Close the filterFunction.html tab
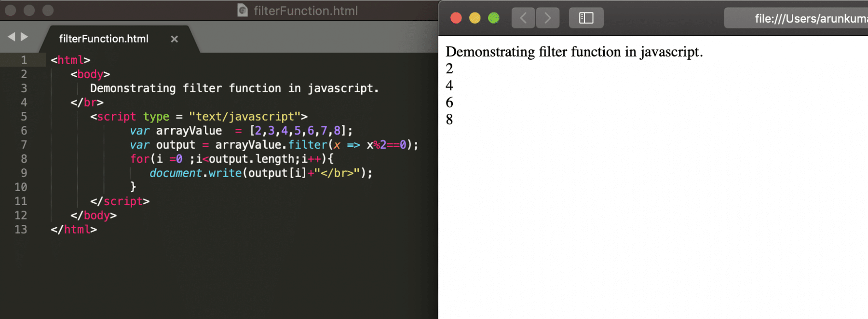The image size is (868, 319). point(175,39)
